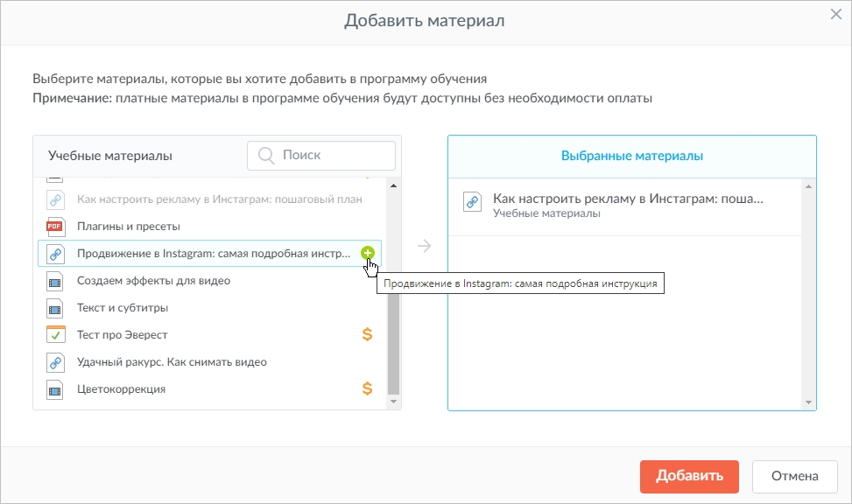This screenshot has width=852, height=504.
Task: Click the magnifier icon in the search box
Action: [266, 156]
